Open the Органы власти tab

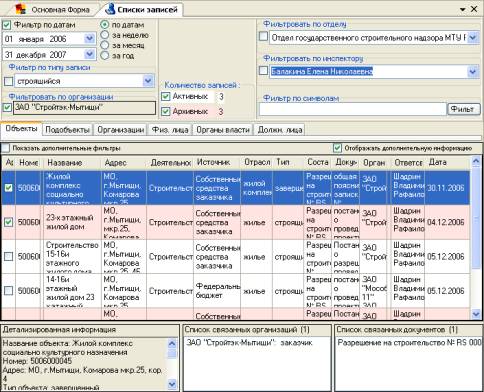point(223,130)
